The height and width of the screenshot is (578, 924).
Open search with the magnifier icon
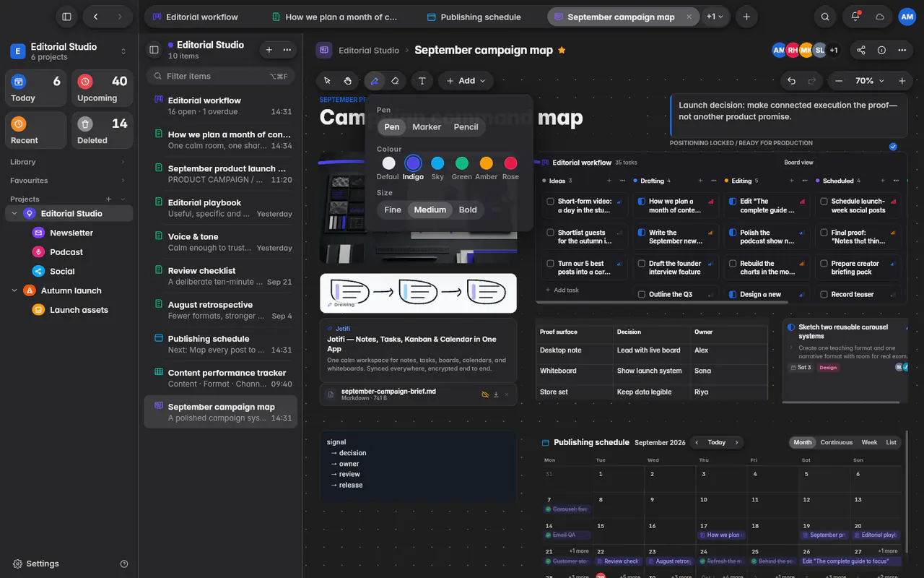[x=825, y=17]
